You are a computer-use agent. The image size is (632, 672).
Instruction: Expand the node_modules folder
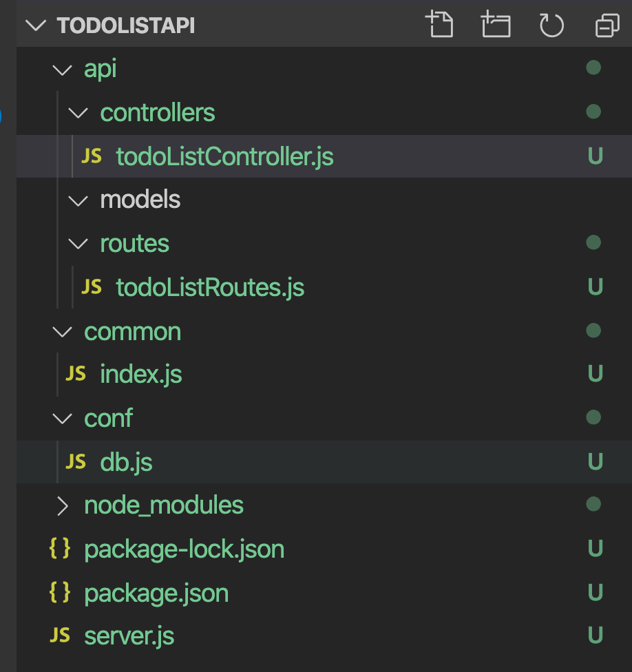point(63,506)
